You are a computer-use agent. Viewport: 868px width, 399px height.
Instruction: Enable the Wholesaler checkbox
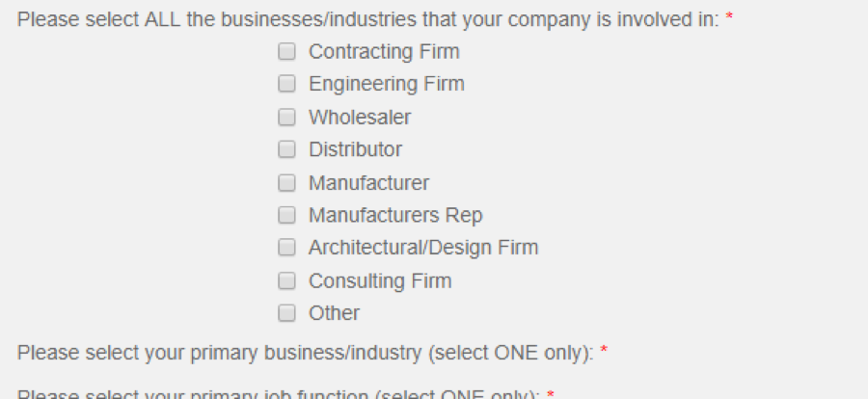286,117
